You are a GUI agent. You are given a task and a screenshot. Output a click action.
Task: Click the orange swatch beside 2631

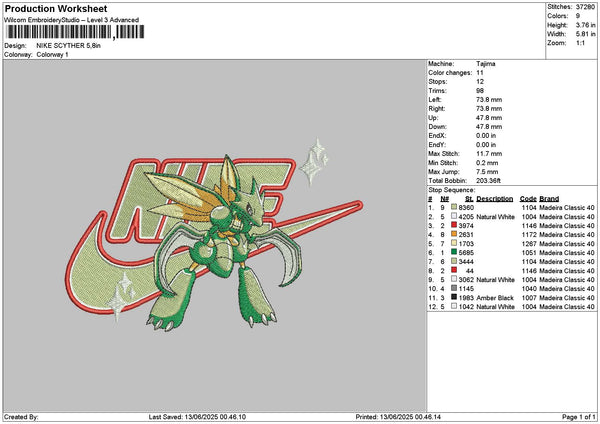coord(454,234)
